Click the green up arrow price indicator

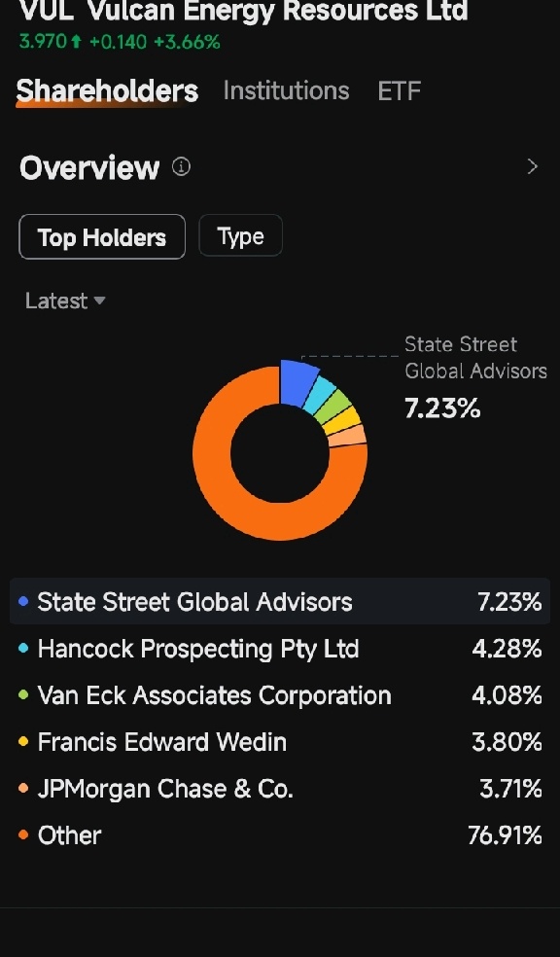pos(76,42)
